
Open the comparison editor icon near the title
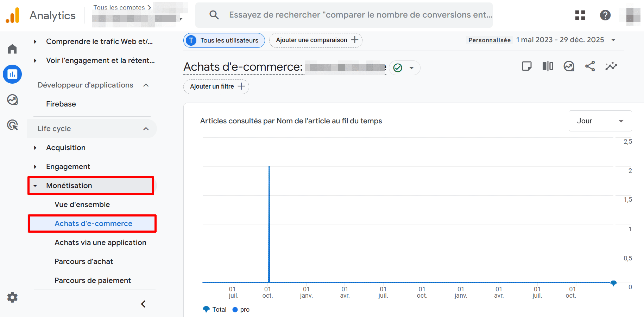[548, 66]
